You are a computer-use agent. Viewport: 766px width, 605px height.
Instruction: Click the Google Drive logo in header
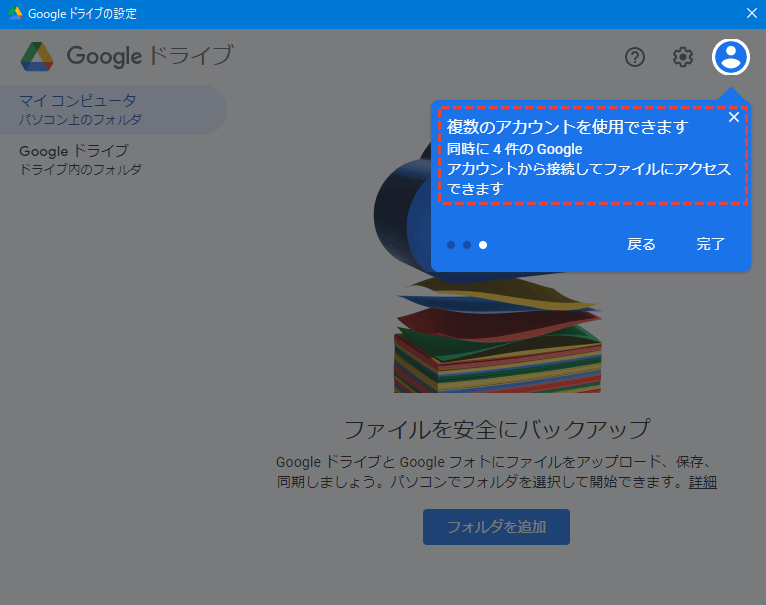point(37,56)
